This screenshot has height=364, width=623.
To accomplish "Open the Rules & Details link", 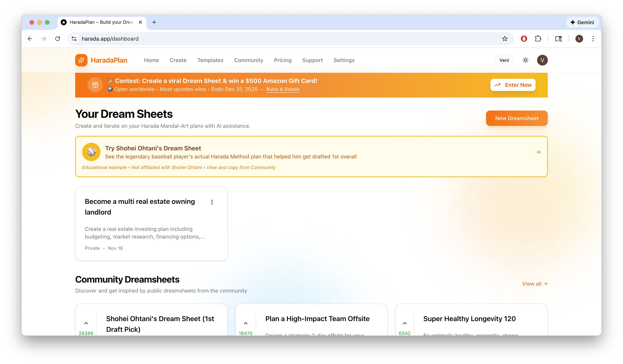I will pyautogui.click(x=283, y=89).
